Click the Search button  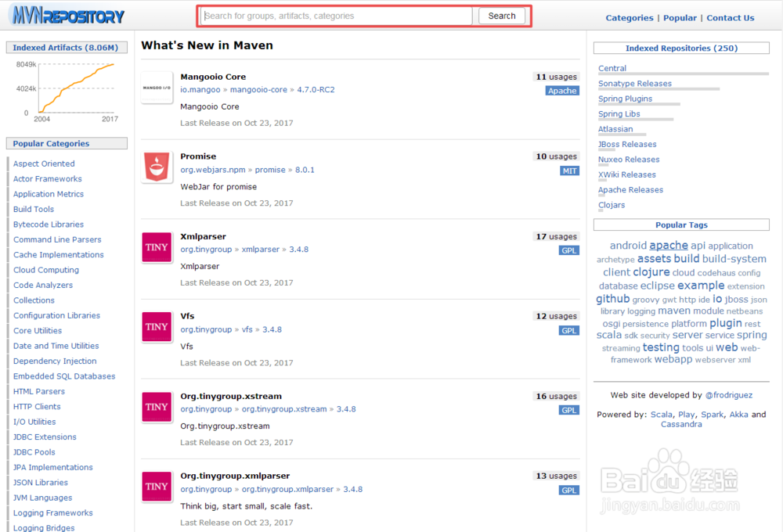pyautogui.click(x=502, y=16)
